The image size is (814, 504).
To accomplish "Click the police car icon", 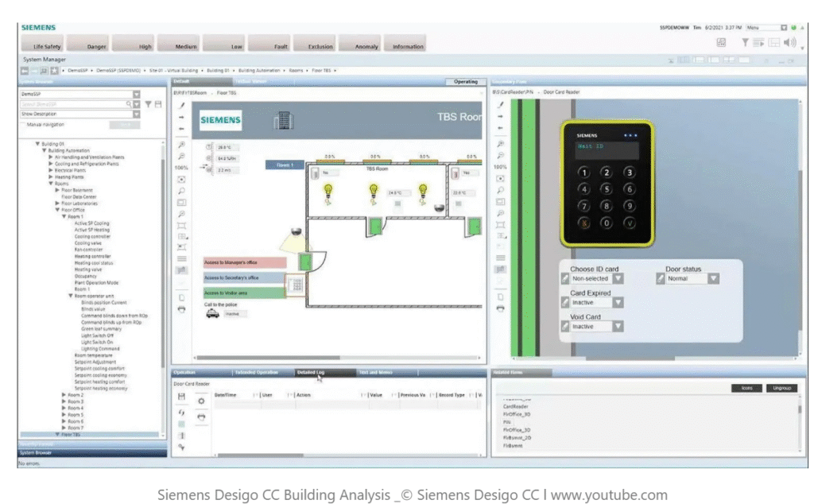I will pos(212,313).
